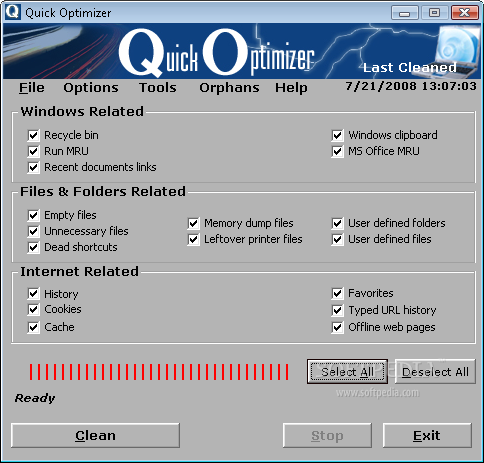Start cleaning with the Clean button

click(x=95, y=435)
